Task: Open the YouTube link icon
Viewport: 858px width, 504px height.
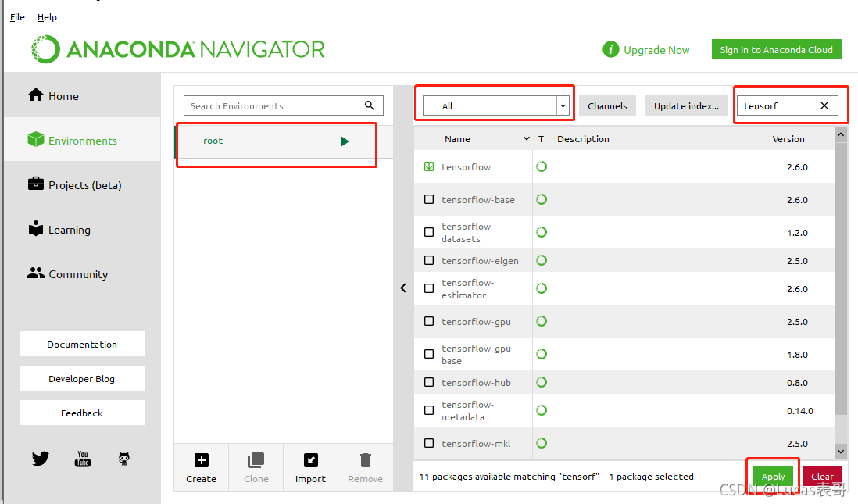Action: 83,459
